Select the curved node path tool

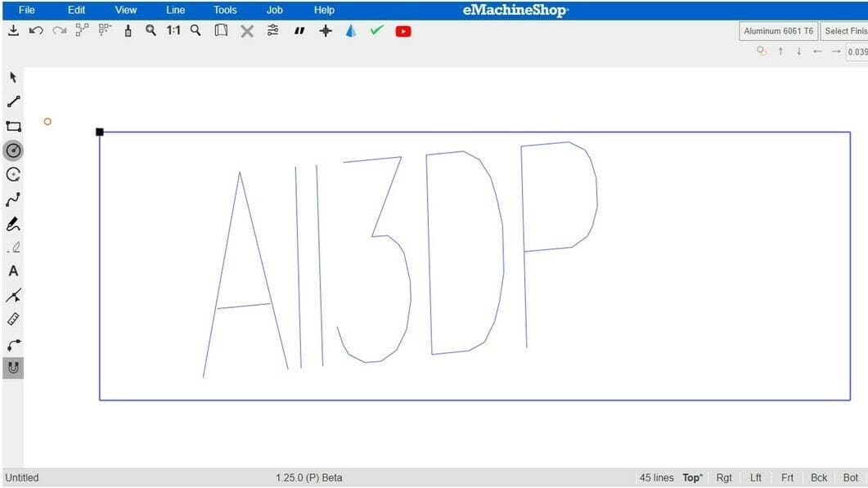coord(13,345)
